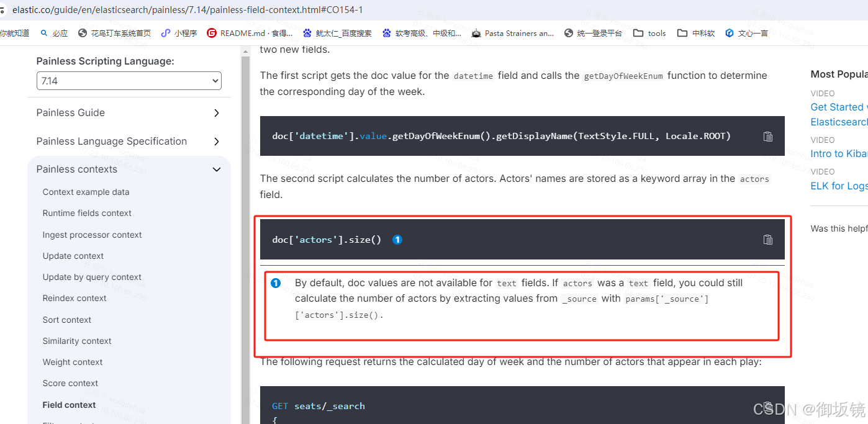
Task: Open the 花鸟打车系统首页 bookmark
Action: (114, 34)
